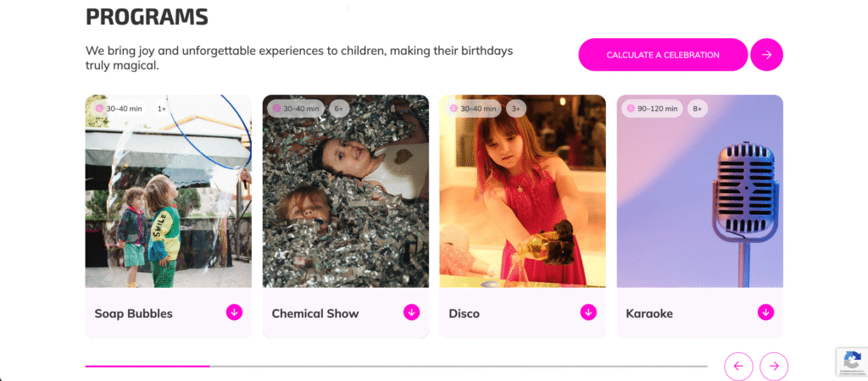Click the Calculate a Celebration button
This screenshot has width=868, height=381.
pos(663,55)
